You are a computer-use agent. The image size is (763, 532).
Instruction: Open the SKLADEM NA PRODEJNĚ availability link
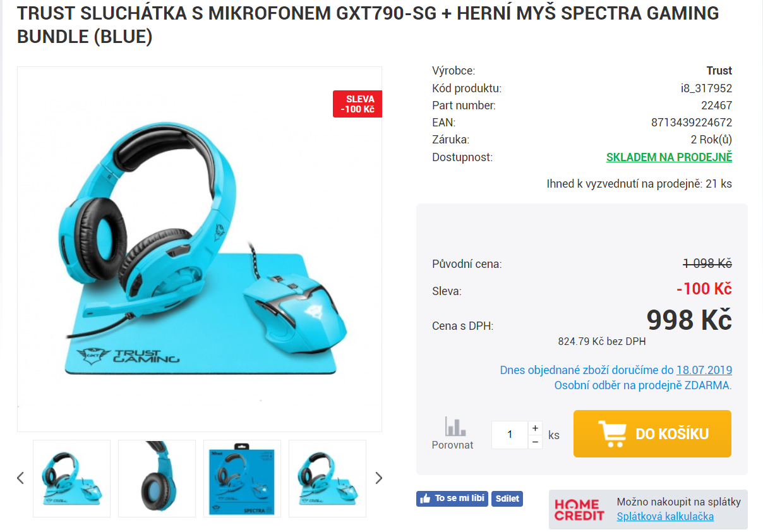coord(669,157)
